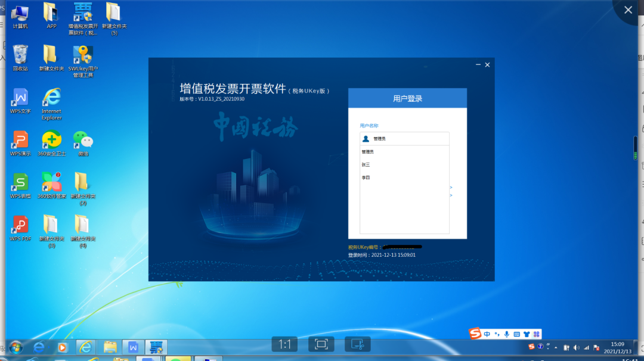Launch WPS表格 shortcut
Image resolution: width=644 pixels, height=361 pixels.
(x=20, y=186)
